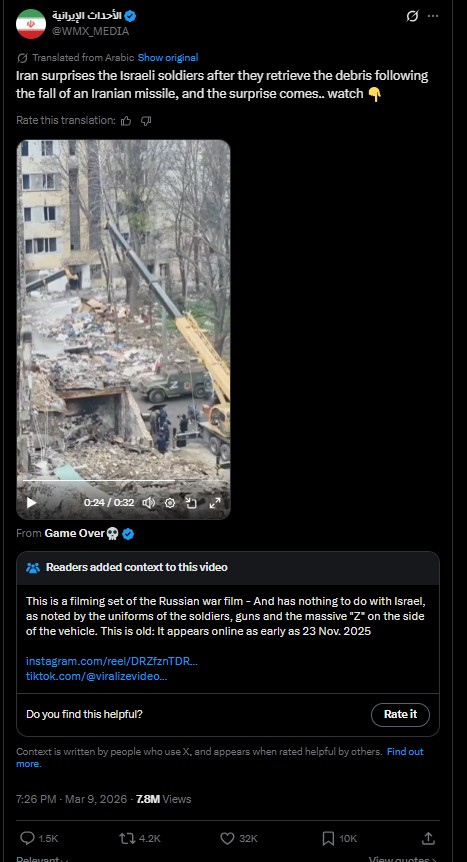Open the instagram.com reel link

(x=112, y=661)
